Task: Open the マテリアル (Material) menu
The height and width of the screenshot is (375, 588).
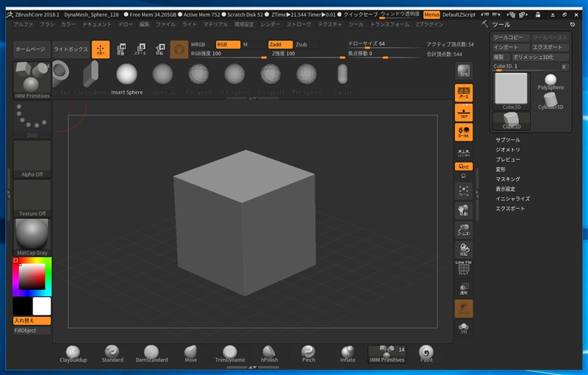Action: [x=215, y=24]
